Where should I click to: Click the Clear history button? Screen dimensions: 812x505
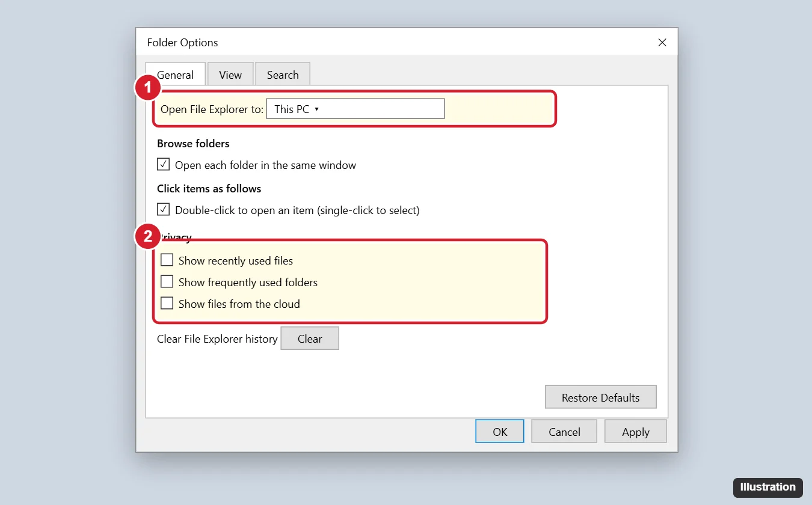(310, 338)
